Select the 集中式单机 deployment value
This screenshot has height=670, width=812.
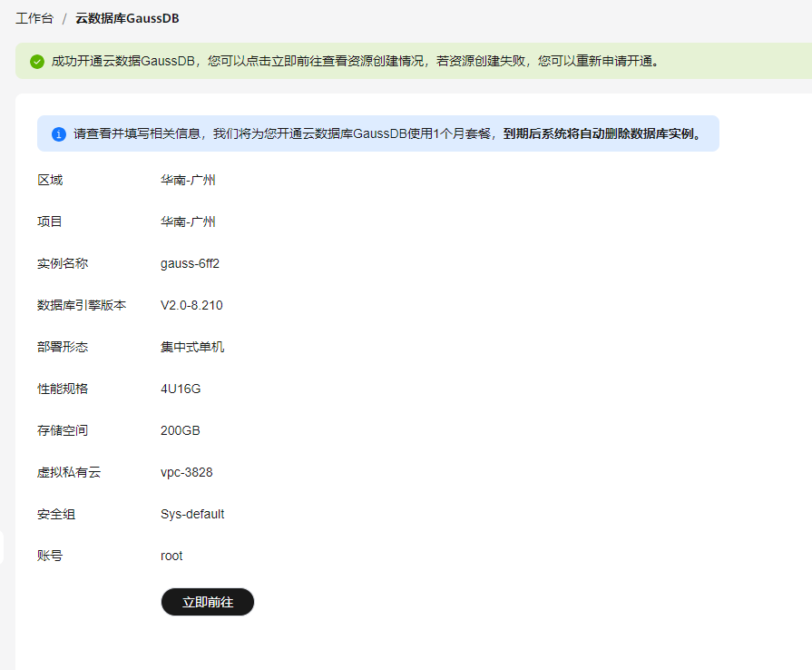tap(192, 347)
